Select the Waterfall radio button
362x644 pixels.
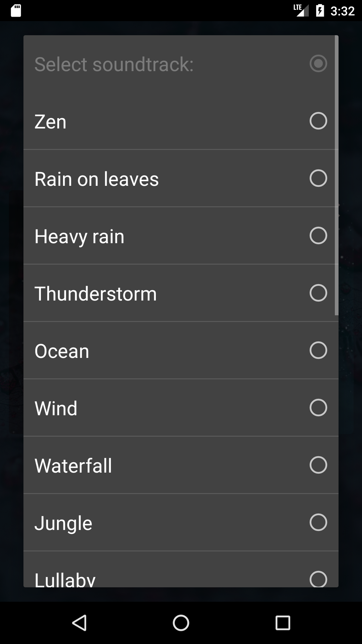tap(318, 465)
